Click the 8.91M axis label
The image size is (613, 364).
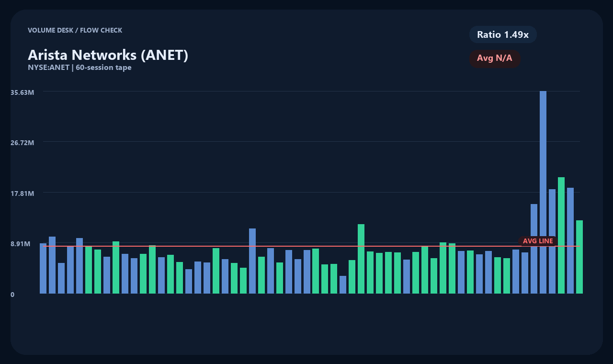click(21, 244)
